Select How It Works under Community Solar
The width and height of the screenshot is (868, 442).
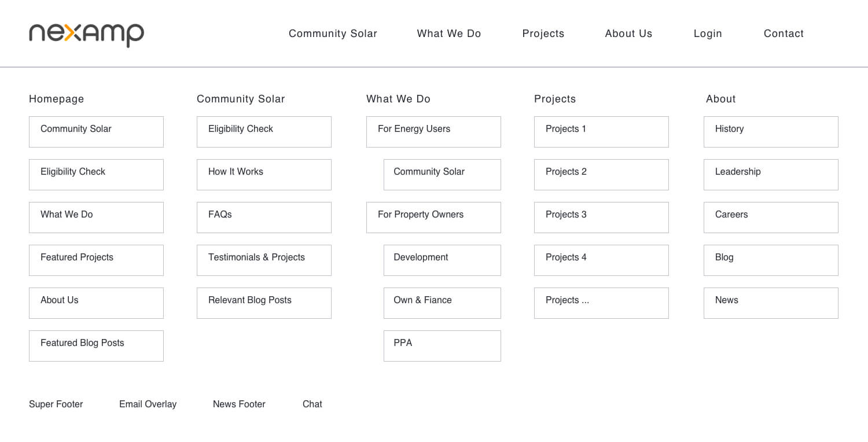click(x=264, y=174)
